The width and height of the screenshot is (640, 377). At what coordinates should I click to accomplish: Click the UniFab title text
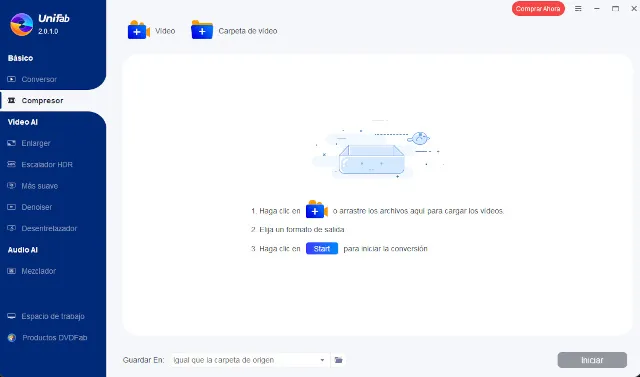pyautogui.click(x=54, y=18)
